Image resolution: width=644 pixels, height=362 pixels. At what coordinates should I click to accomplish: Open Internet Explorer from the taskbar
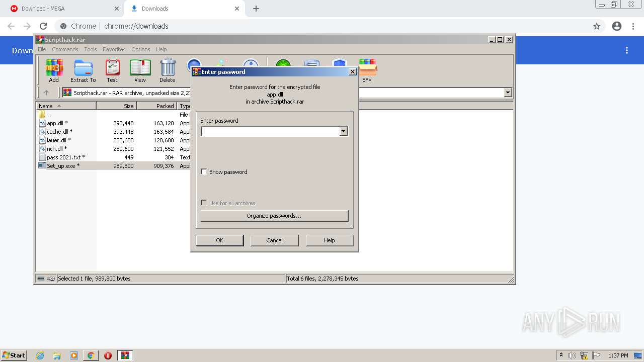(x=40, y=355)
